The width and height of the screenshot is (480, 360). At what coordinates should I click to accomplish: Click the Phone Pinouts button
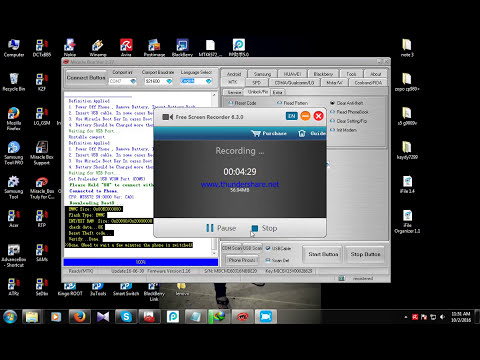coord(242,260)
